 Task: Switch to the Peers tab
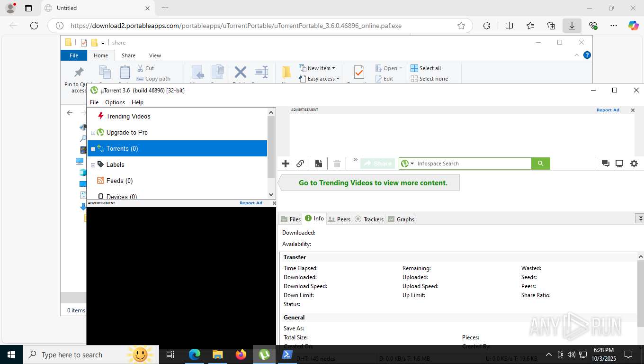[x=339, y=219]
